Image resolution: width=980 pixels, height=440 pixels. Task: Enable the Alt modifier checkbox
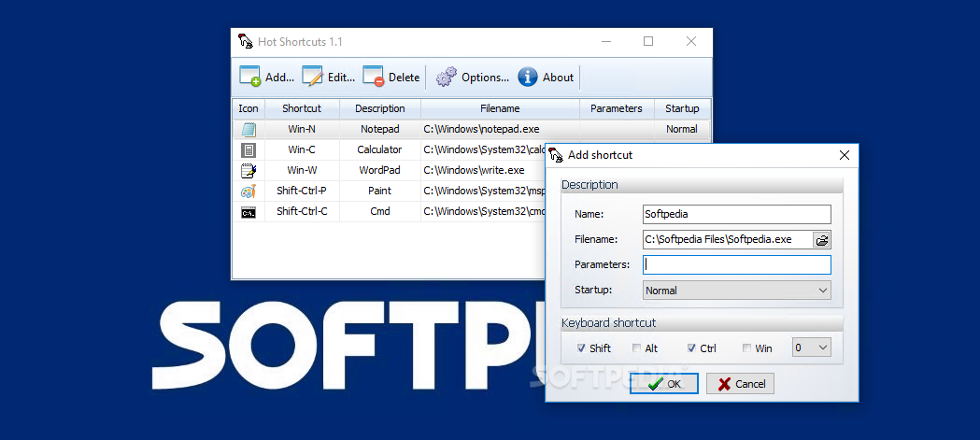point(636,348)
